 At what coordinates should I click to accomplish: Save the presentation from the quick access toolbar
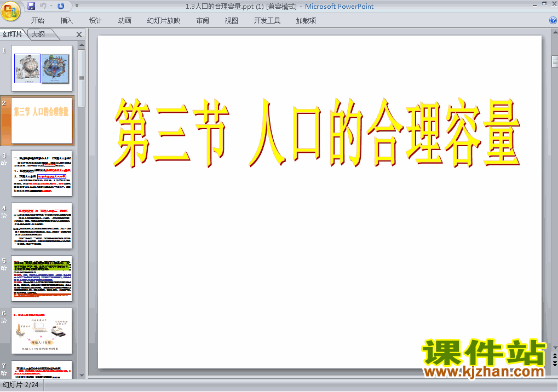point(31,6)
